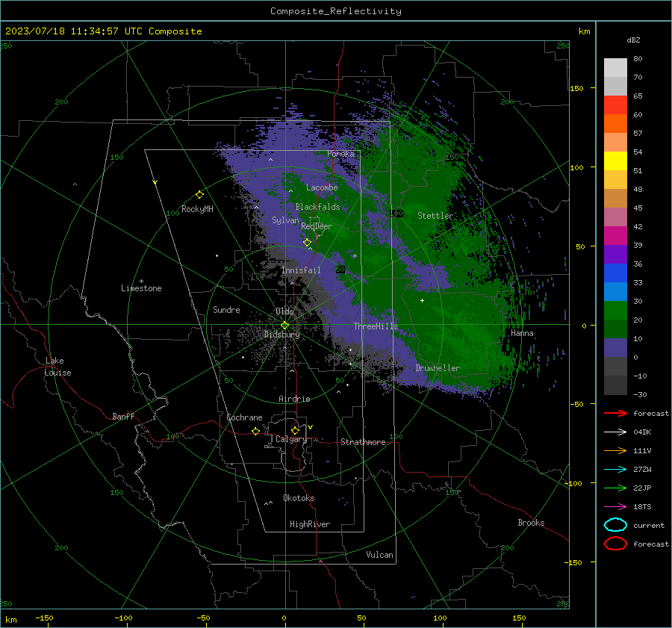Click the Calgary city label
The width and height of the screenshot is (672, 628).
pos(291,439)
